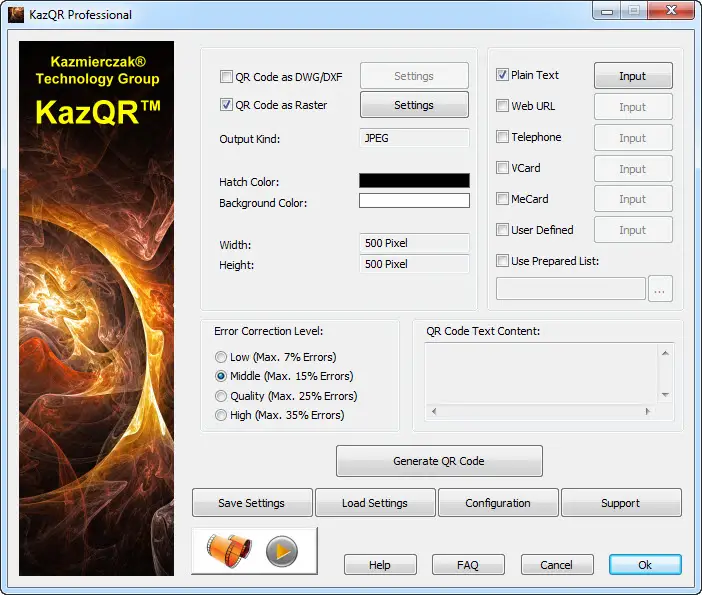This screenshot has height=595, width=702.
Task: Browse for prepared list with ellipsis button
Action: [x=660, y=289]
